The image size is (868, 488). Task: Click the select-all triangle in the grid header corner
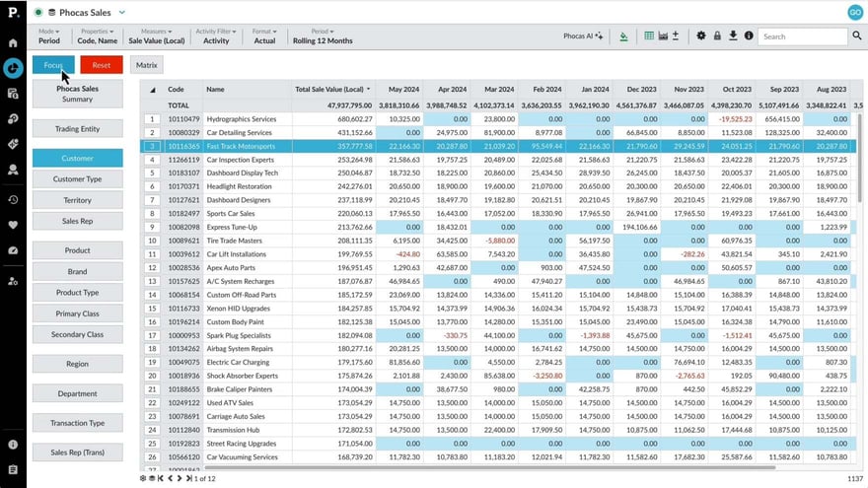click(x=152, y=90)
